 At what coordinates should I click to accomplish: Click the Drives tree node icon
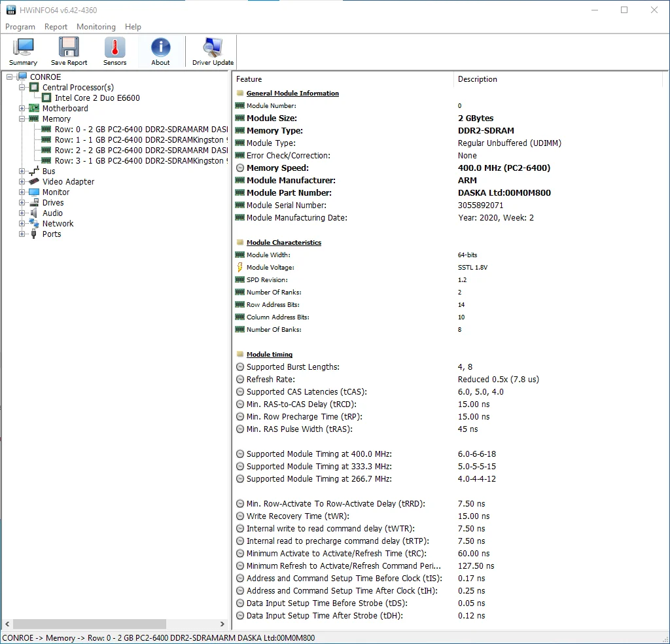(x=34, y=202)
